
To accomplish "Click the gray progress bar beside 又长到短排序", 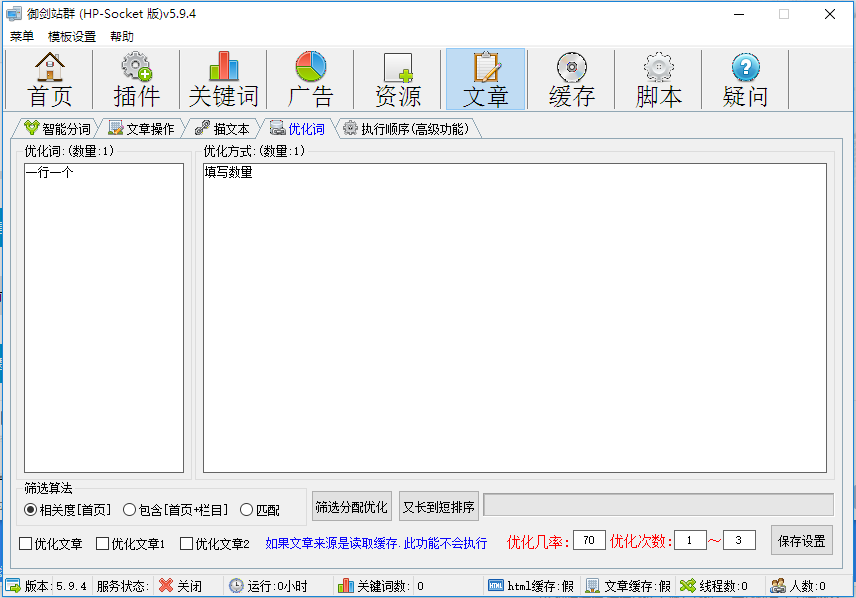I will [x=658, y=505].
